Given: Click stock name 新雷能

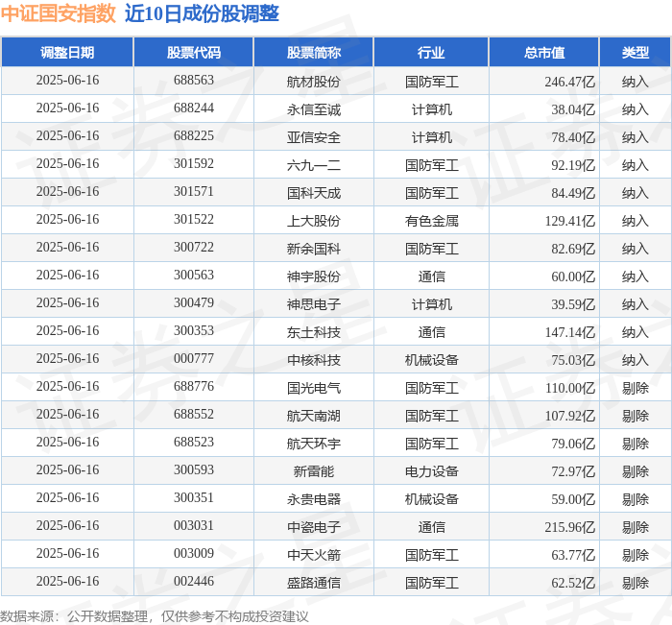Looking at the screenshot, I should click(x=314, y=471).
